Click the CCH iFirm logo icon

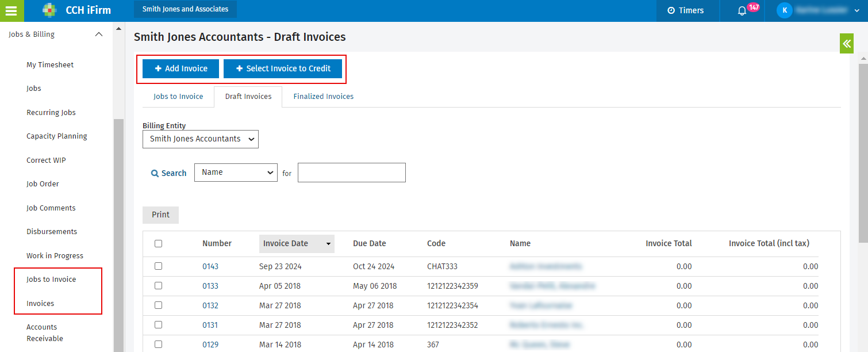coord(50,10)
